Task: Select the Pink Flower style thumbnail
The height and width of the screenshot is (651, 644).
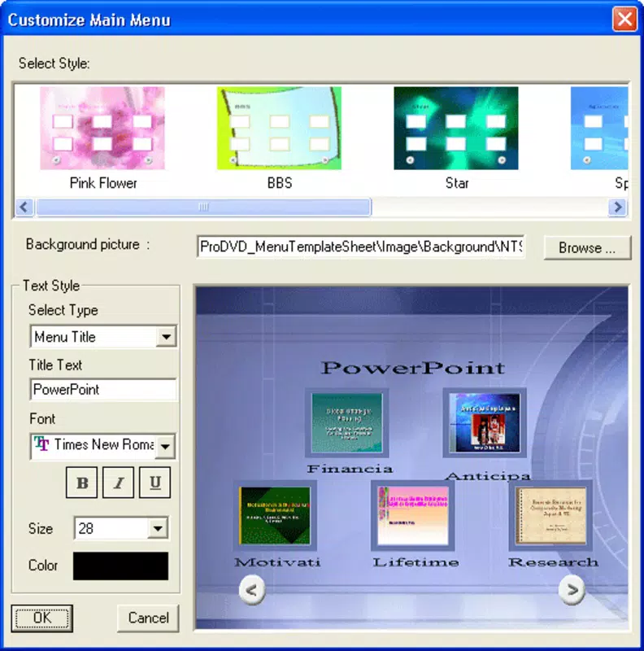Action: 102,128
